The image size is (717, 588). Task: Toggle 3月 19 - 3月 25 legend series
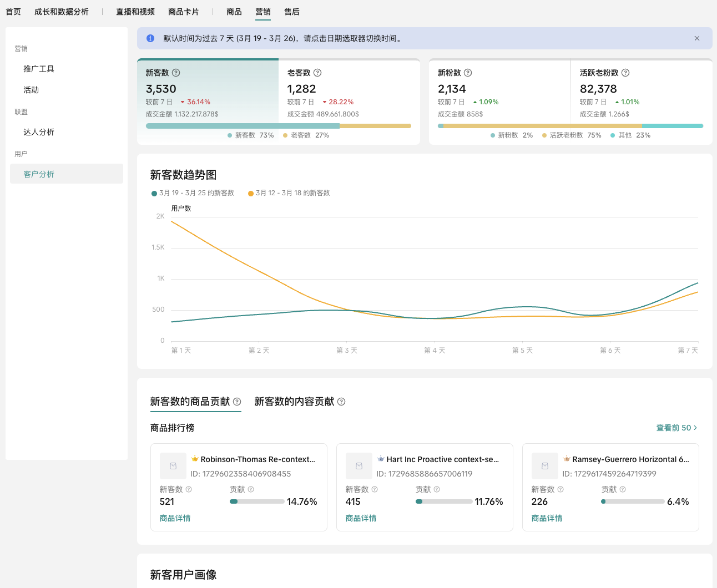point(193,193)
